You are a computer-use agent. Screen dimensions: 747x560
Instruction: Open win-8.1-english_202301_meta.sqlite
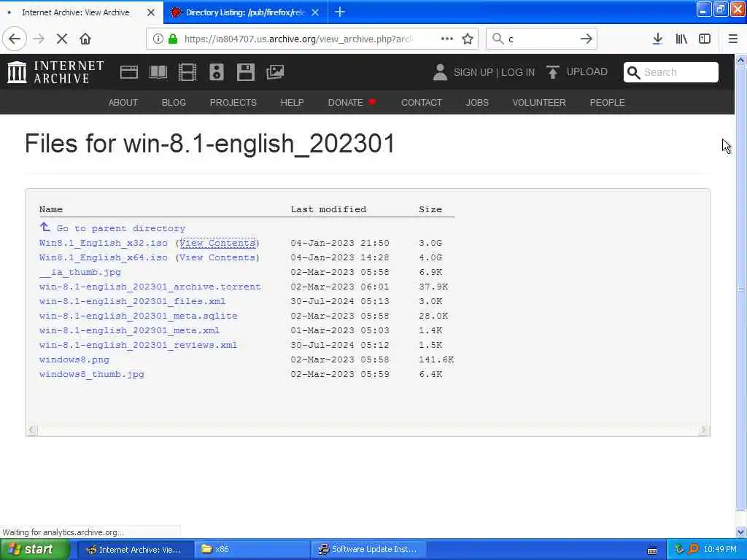click(x=138, y=316)
